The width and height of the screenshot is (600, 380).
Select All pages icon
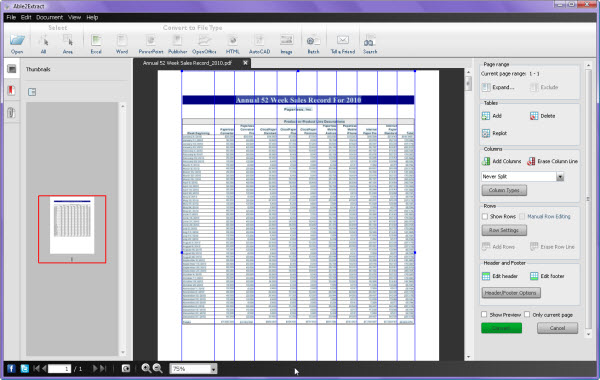(43, 40)
